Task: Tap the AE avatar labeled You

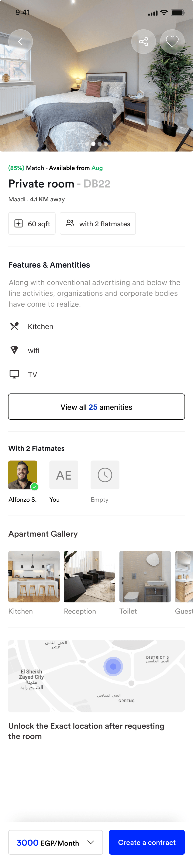Action: coord(64,475)
